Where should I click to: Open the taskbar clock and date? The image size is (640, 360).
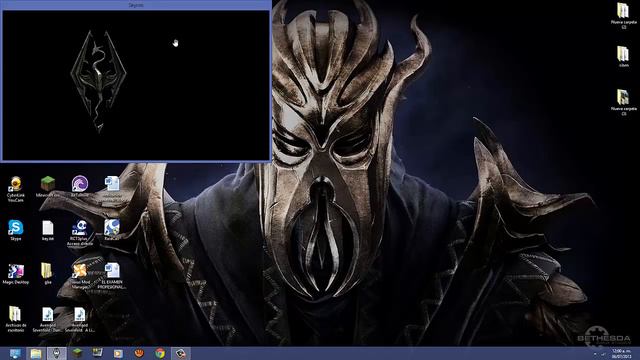pos(621,353)
